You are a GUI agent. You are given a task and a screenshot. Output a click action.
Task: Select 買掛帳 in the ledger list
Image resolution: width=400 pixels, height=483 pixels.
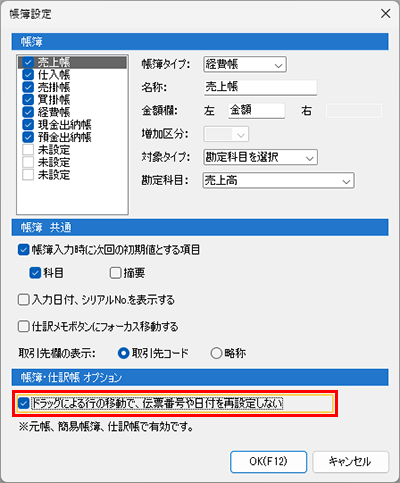point(54,100)
